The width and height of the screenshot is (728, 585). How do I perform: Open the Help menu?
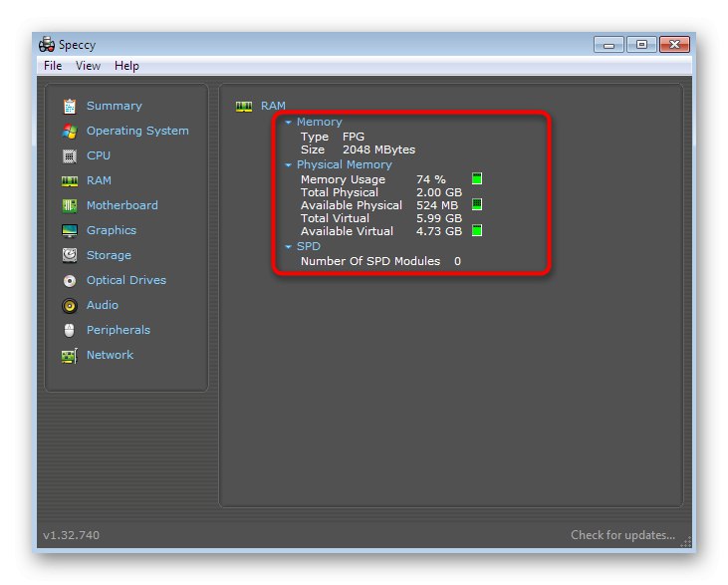(126, 66)
